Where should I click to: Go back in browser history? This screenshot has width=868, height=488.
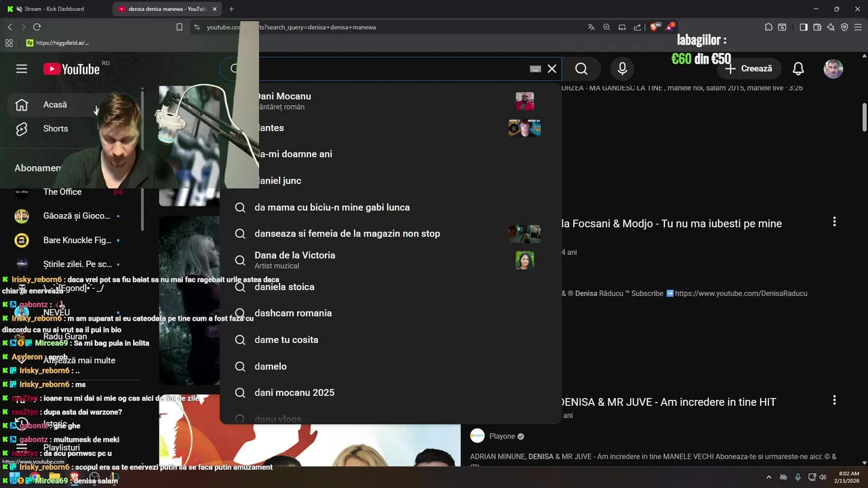[9, 27]
